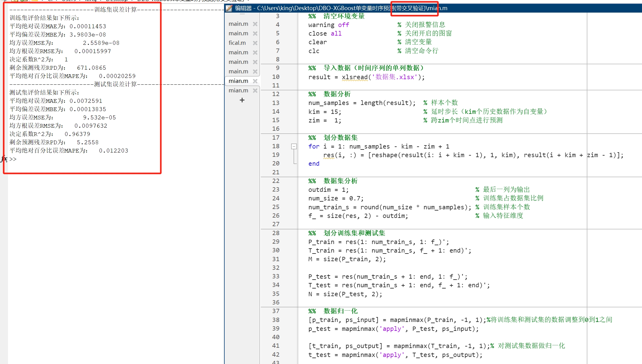This screenshot has height=364, width=642.
Task: Close the fical.m tab using its X icon
Action: tap(255, 43)
